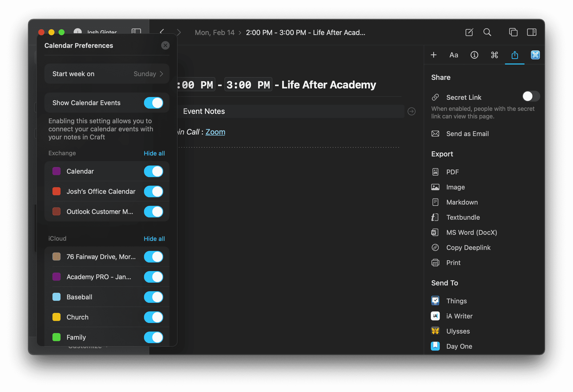
Task: Click Josh's Office Calendar red swatch
Action: click(56, 191)
